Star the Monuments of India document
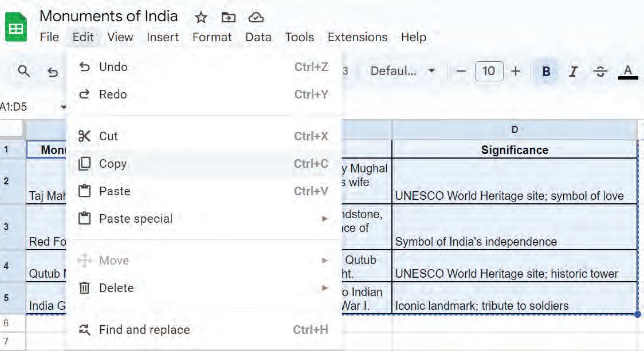This screenshot has width=644, height=351. pos(201,17)
